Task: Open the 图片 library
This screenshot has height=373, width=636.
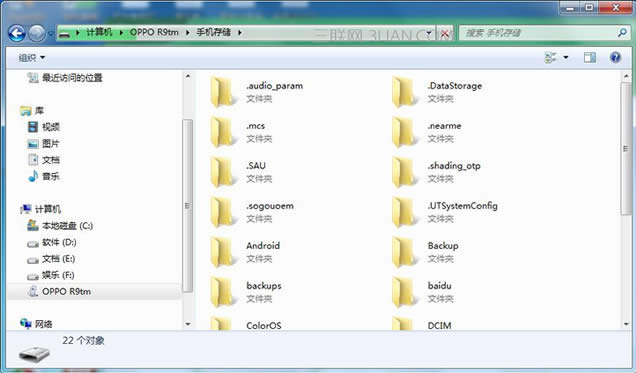Action: pyautogui.click(x=51, y=143)
